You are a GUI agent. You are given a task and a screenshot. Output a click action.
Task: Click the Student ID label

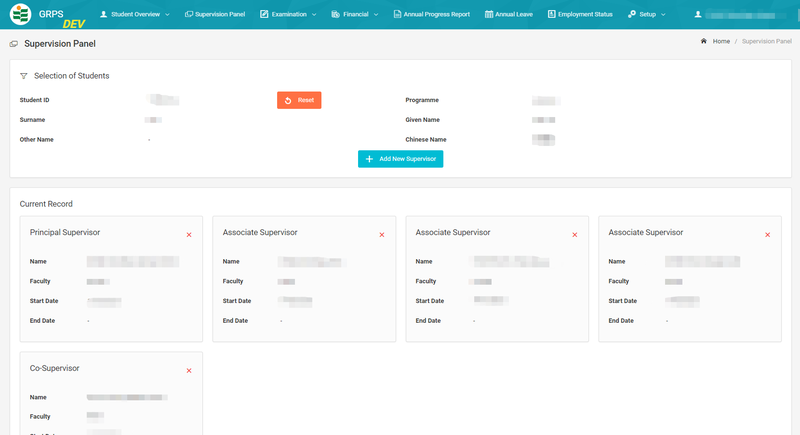[35, 100]
